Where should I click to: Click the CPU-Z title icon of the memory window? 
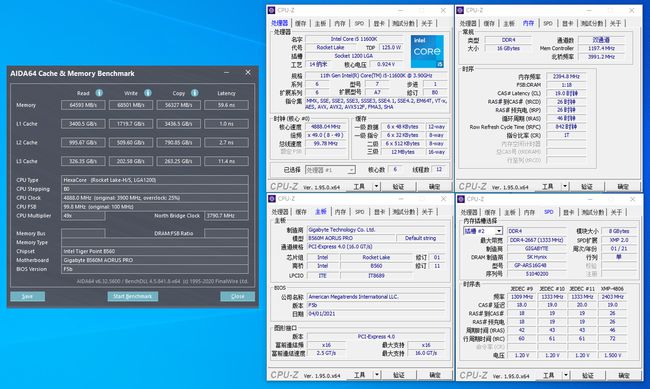(460, 10)
